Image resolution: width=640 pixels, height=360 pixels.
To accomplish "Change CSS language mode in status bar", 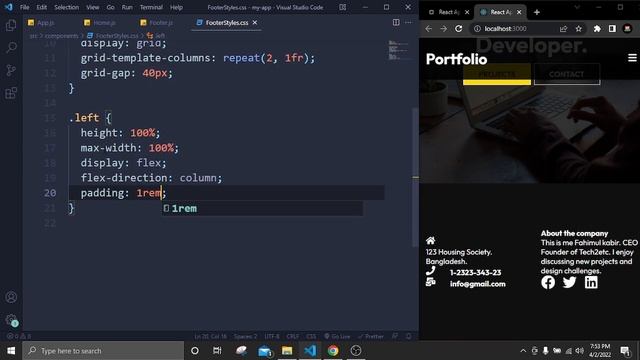I will click(311, 336).
